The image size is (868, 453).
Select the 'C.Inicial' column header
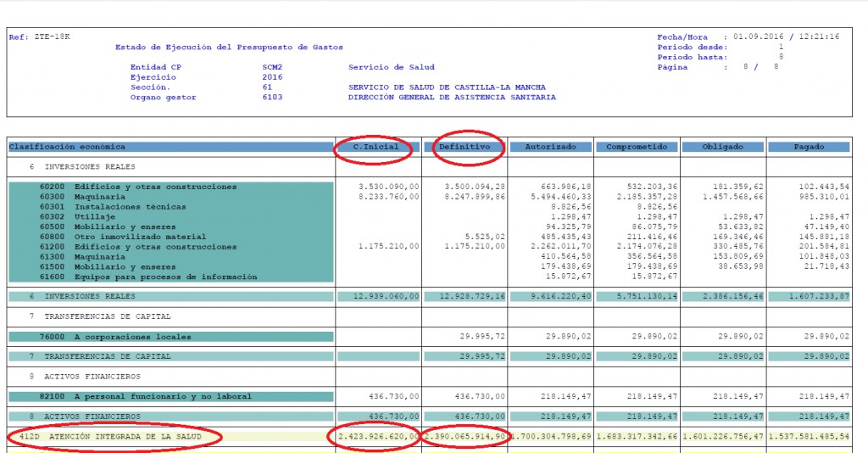click(376, 147)
